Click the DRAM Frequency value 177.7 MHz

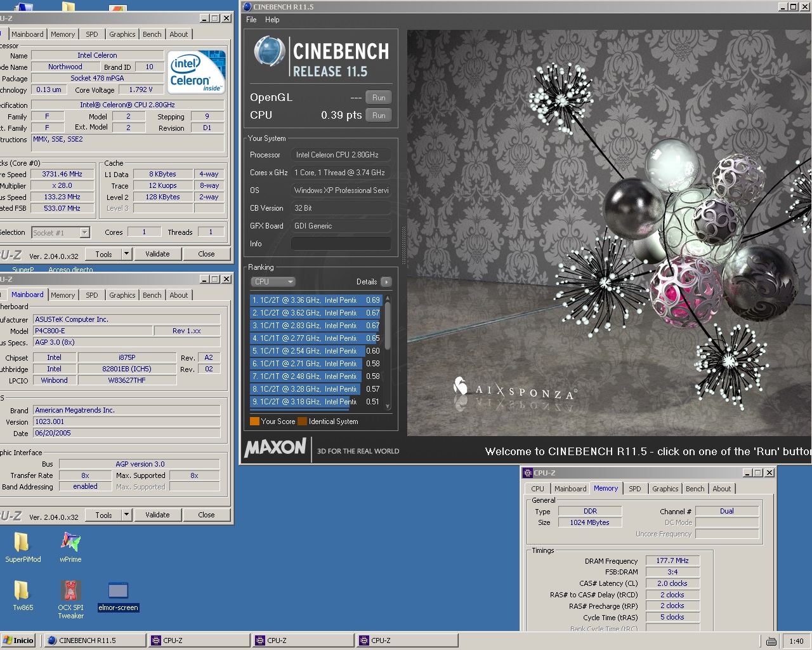click(x=672, y=560)
